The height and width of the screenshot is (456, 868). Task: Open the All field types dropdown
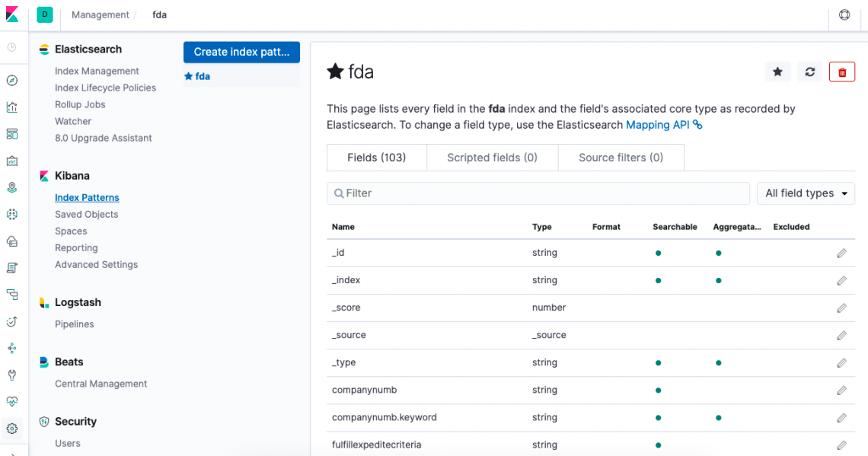(x=806, y=193)
